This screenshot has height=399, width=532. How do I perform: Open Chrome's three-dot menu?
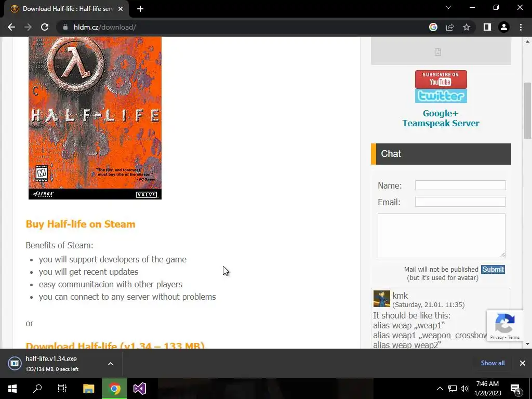521,27
